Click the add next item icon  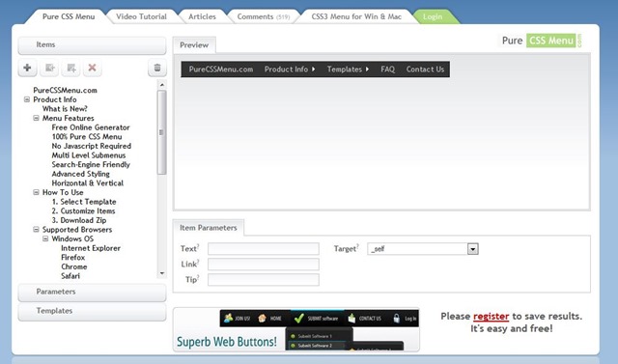[x=49, y=68]
